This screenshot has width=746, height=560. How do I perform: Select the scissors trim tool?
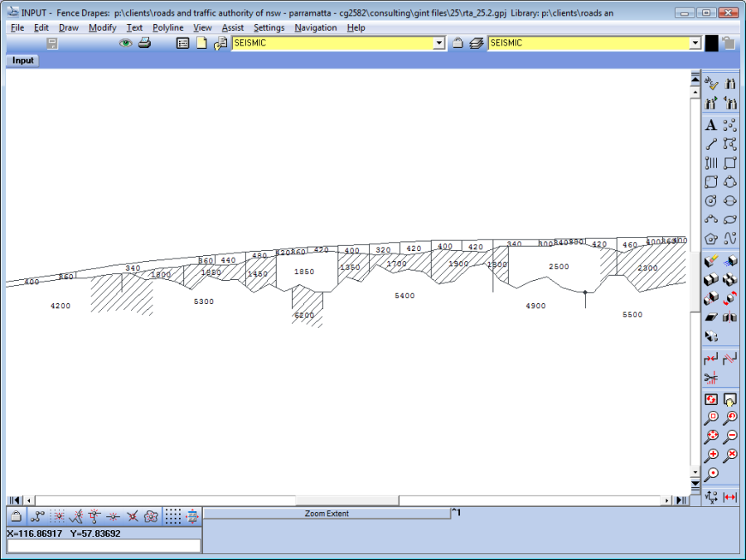click(710, 379)
